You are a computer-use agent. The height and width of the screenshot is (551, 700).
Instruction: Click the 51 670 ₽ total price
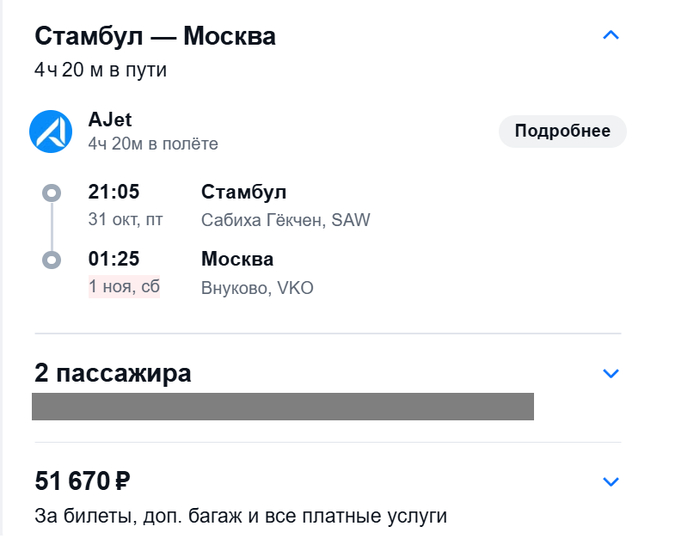point(83,481)
